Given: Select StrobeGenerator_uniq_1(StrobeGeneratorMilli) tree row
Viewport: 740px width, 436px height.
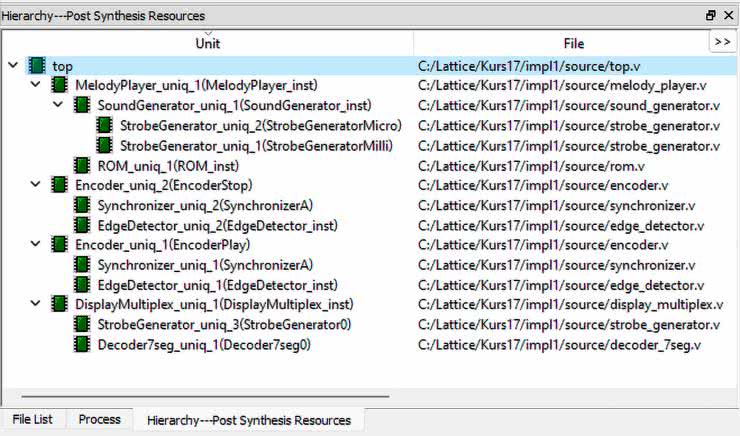Looking at the screenshot, I should click(256, 146).
